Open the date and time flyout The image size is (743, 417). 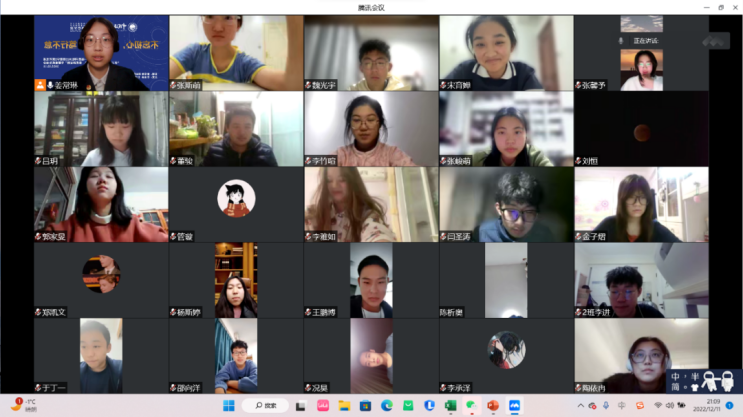point(704,405)
